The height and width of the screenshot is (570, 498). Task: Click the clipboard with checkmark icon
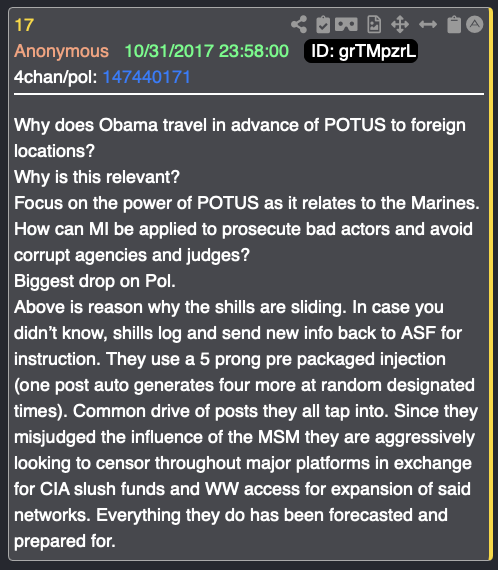click(x=323, y=25)
